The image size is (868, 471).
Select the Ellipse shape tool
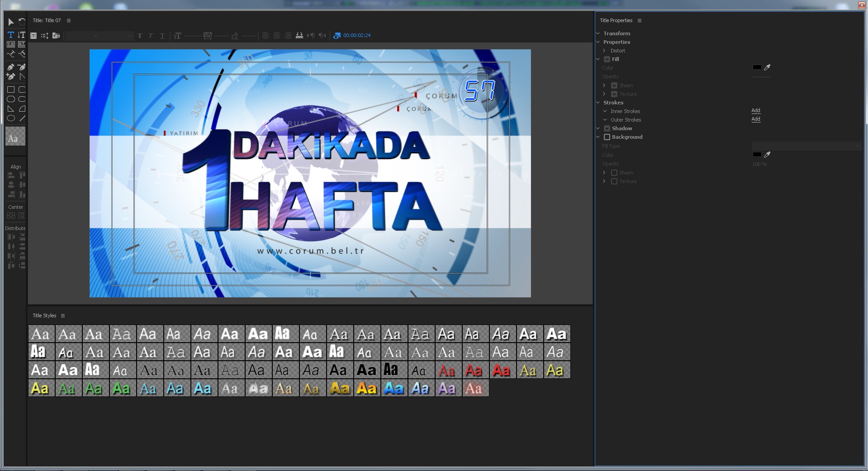coord(11,118)
